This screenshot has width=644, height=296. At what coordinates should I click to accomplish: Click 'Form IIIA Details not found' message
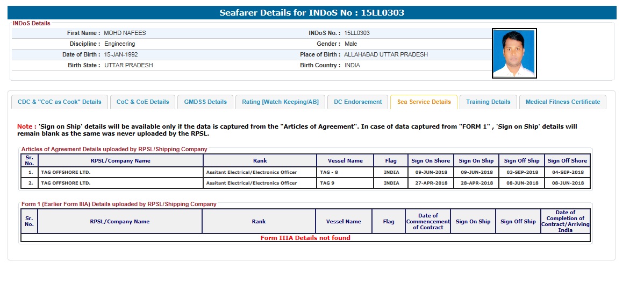pyautogui.click(x=305, y=238)
